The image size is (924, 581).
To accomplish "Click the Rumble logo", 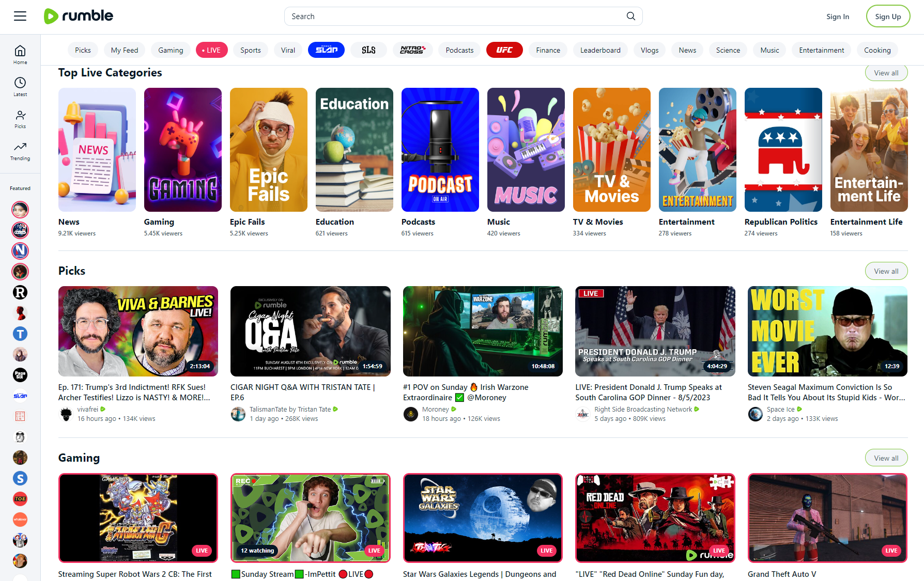I will point(78,16).
